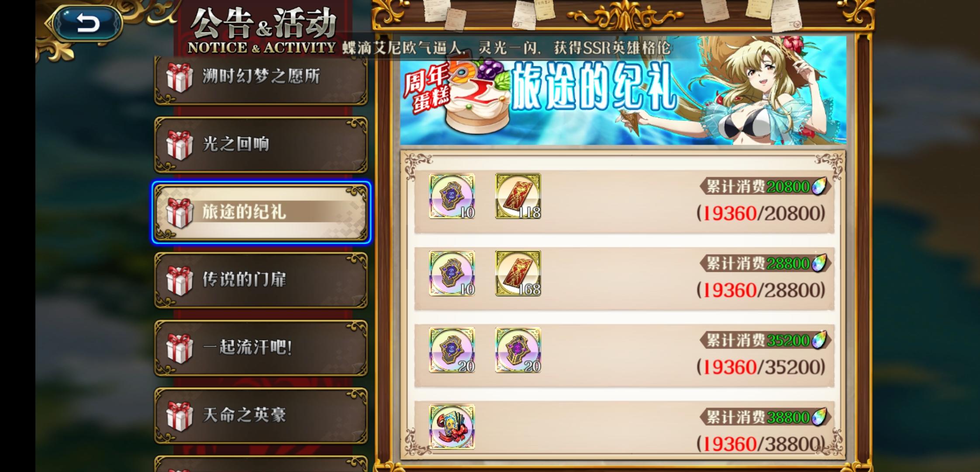The width and height of the screenshot is (980, 472).
Task: Tap the 累计消费20800 crystal label
Action: click(766, 187)
